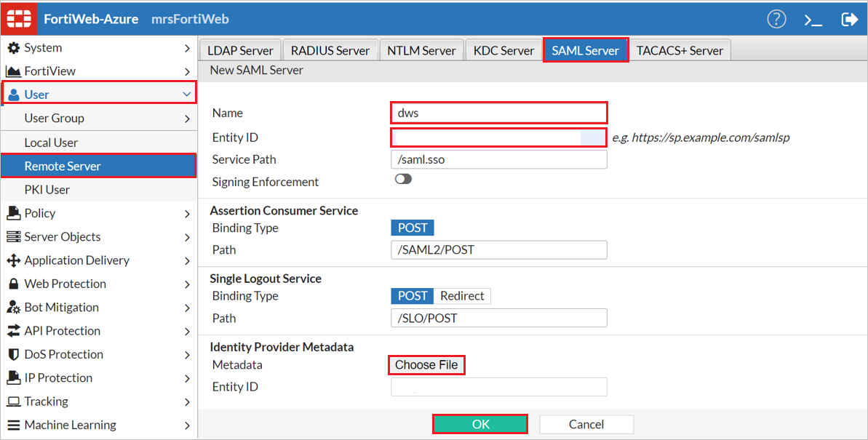Switch to the TACACS+ Server tab
The width and height of the screenshot is (868, 440).
tap(680, 50)
